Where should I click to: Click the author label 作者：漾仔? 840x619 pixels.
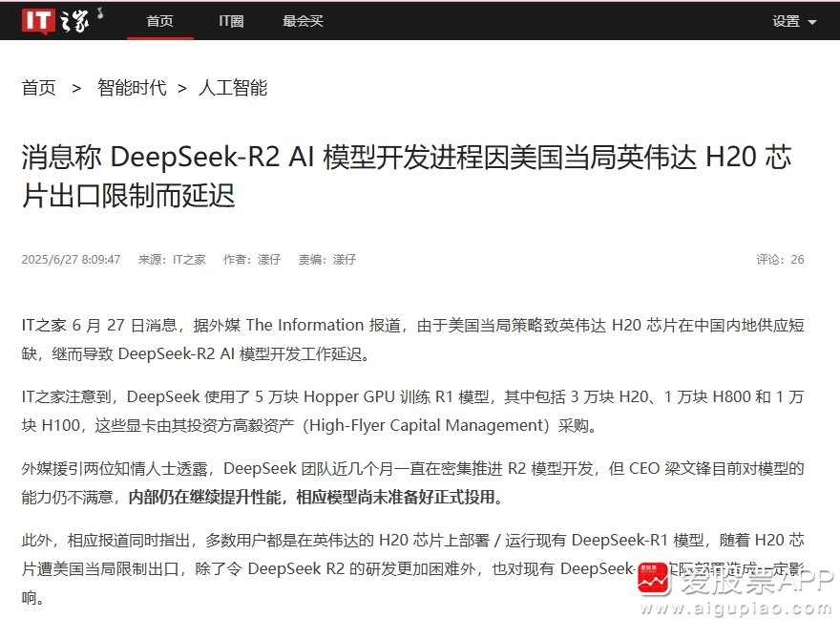(x=252, y=260)
